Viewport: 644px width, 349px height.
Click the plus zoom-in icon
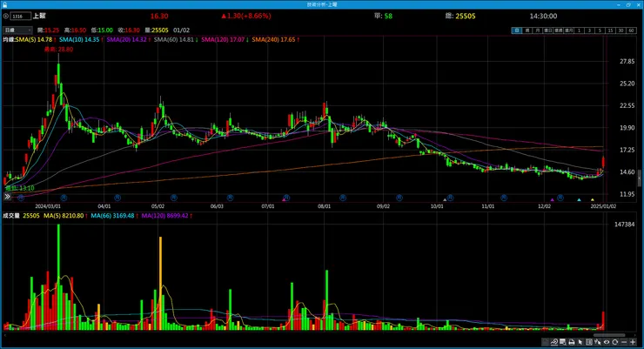point(633,342)
